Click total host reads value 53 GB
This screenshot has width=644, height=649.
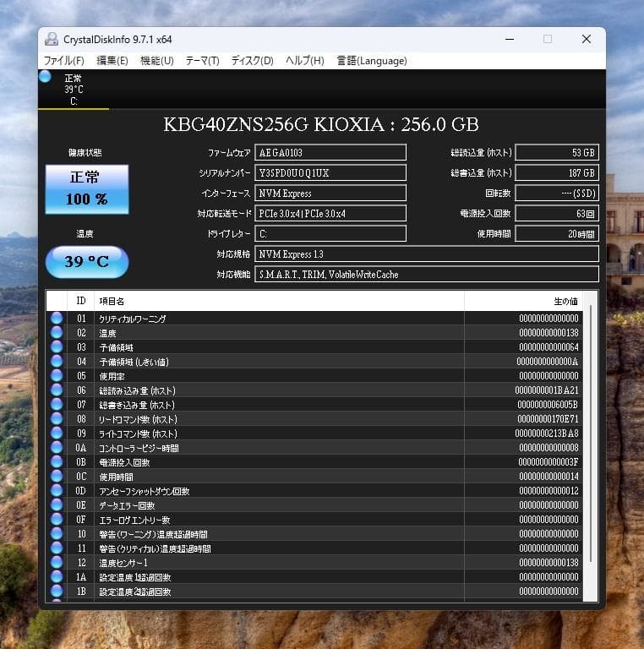point(557,152)
